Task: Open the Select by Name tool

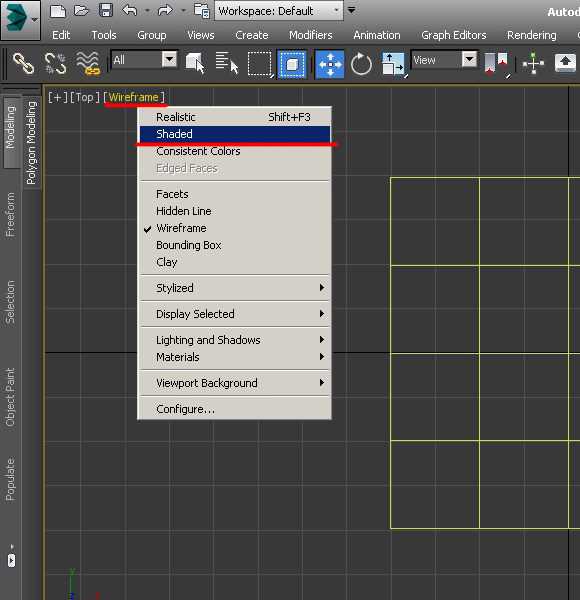Action: (227, 63)
